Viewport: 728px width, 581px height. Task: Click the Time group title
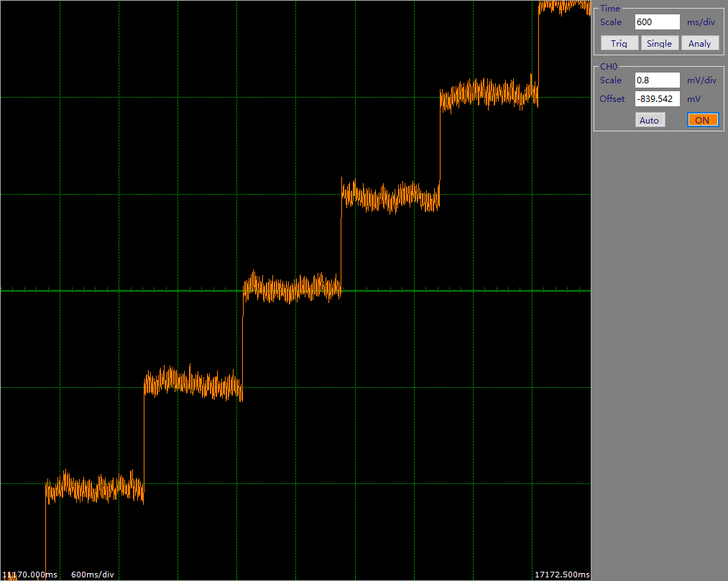coord(609,9)
